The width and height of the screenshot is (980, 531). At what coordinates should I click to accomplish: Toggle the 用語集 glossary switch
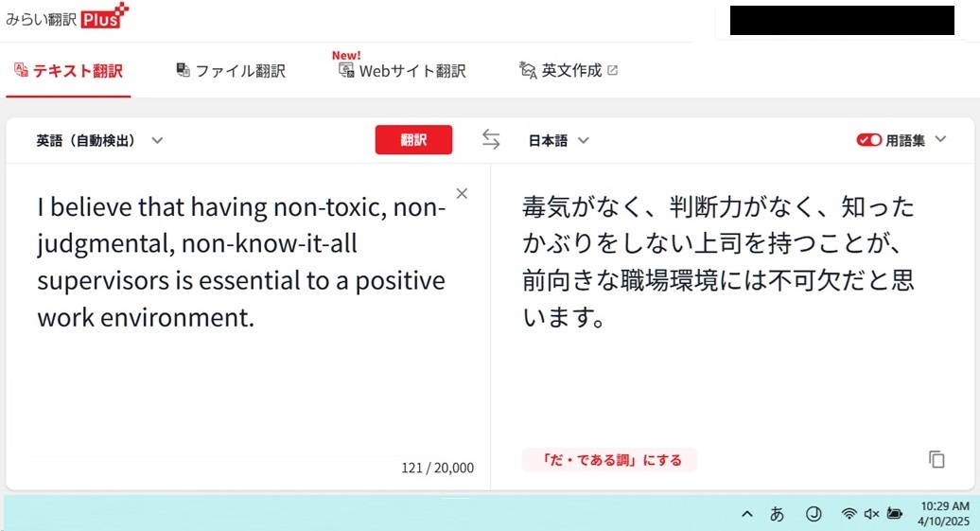868,140
